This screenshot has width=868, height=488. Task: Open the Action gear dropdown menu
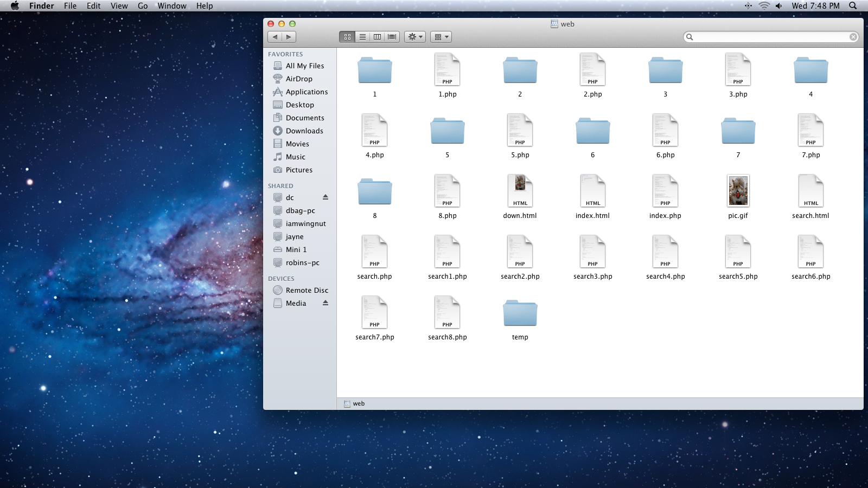point(415,37)
